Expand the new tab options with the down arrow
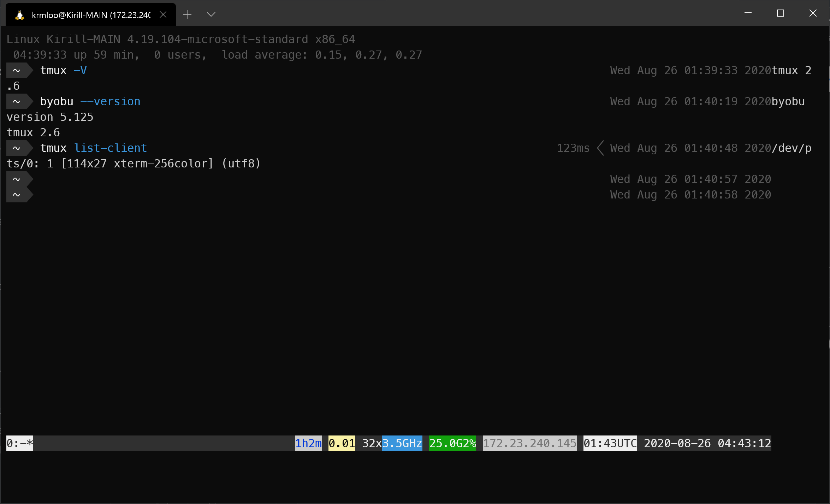Screen dimensions: 830x504 pos(211,14)
